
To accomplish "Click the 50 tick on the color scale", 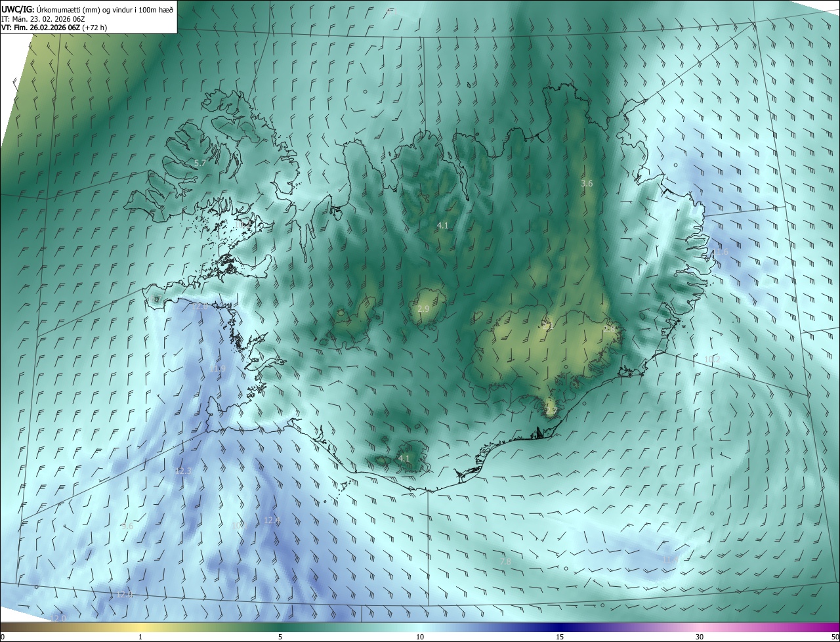I will point(835,637).
